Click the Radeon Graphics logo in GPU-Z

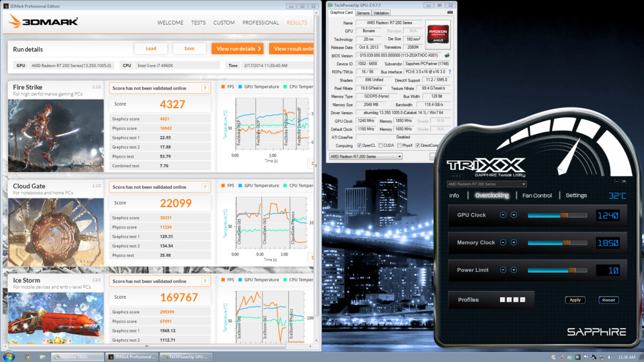(x=437, y=35)
